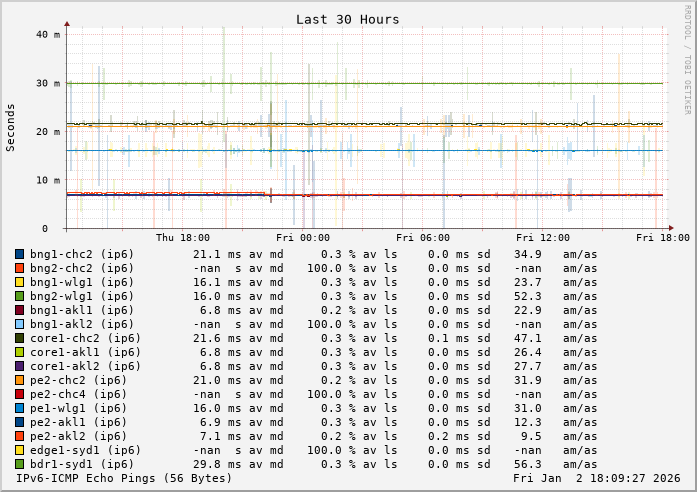Screen dimensions: 697x492
Task: Click the 'Thu 18:00' time axis label
Action: (x=183, y=238)
